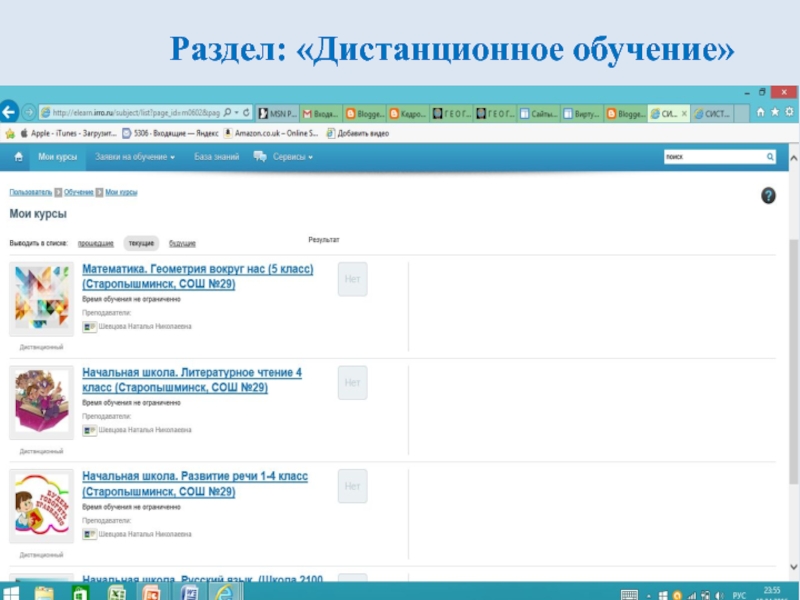Image resolution: width=800 pixels, height=600 pixels.
Task: Open 'Начальная школа. Развитие речи 1-4 класс' link
Action: [x=195, y=477]
